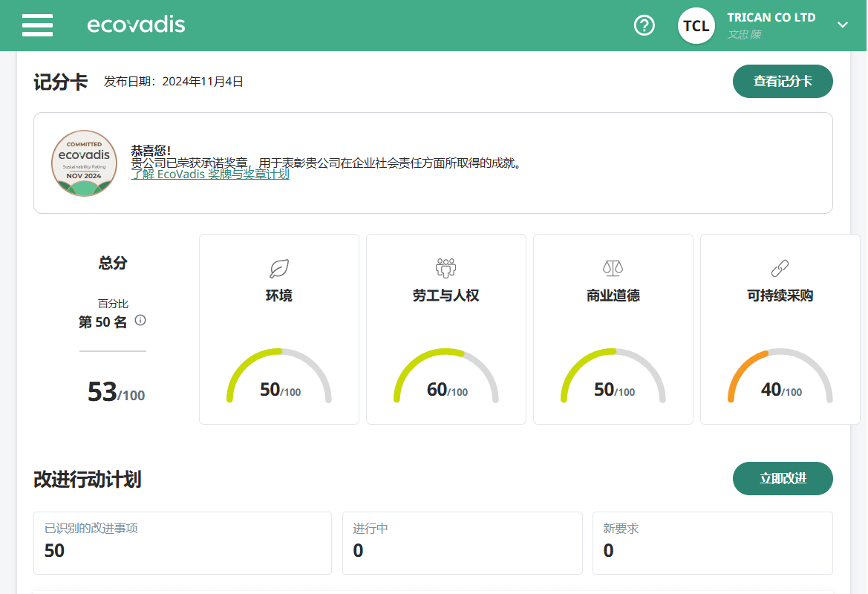Screen dimensions: 868x594
Task: Click the EcoVadis logo in header
Action: point(136,25)
